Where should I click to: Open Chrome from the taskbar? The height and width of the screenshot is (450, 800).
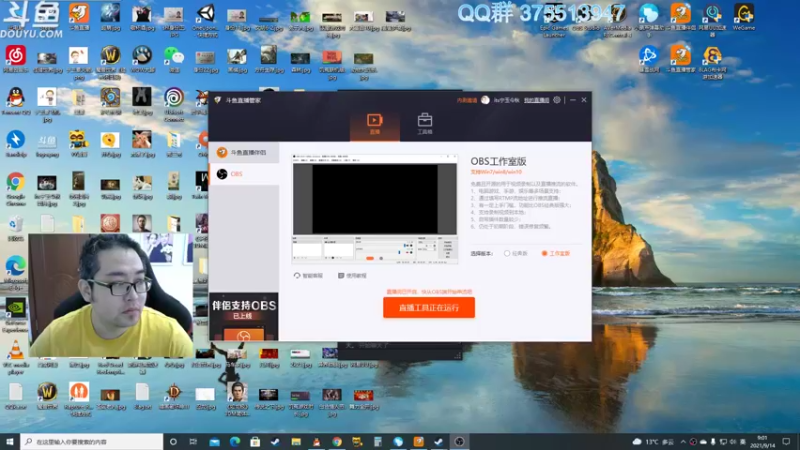tap(337, 441)
